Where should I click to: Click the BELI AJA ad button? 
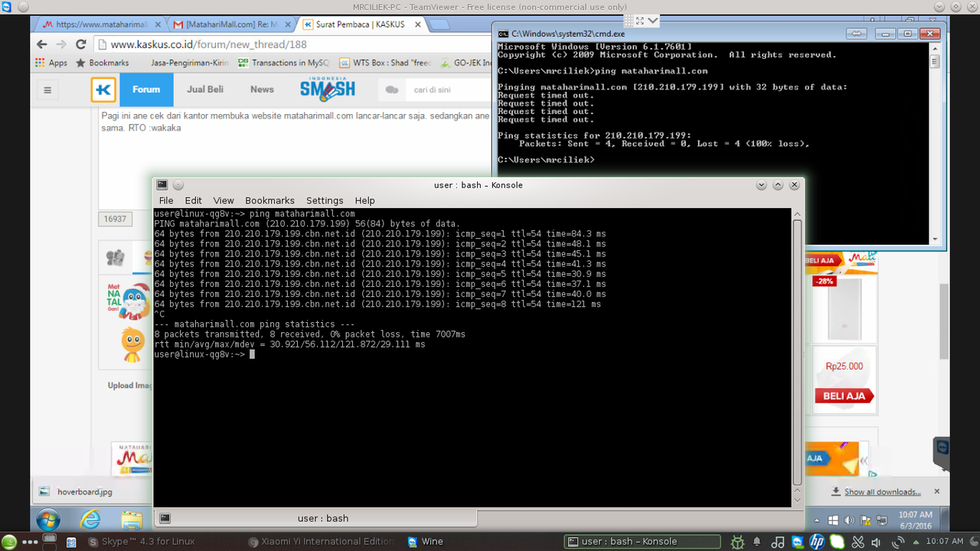coord(844,396)
